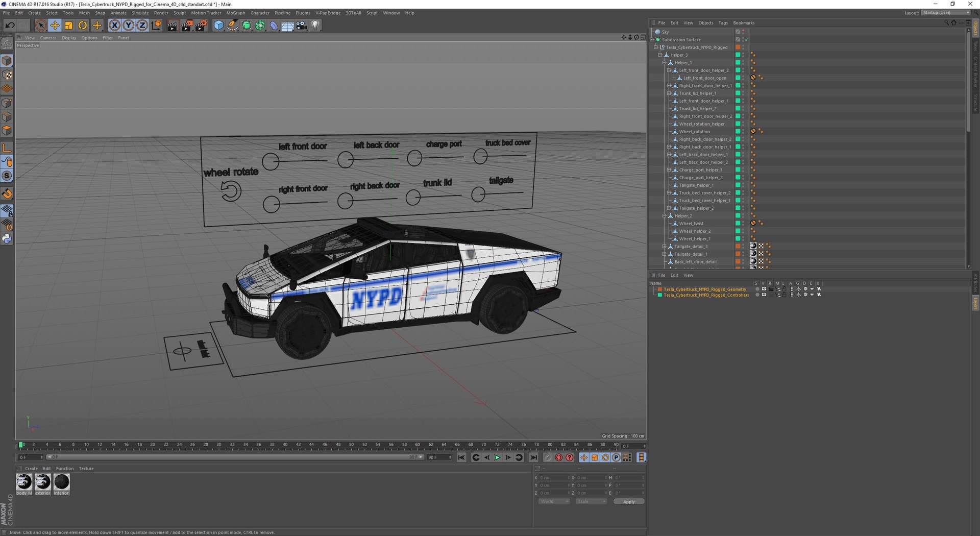Toggle X axis lock
Viewport: 980px width, 536px height.
tap(114, 25)
